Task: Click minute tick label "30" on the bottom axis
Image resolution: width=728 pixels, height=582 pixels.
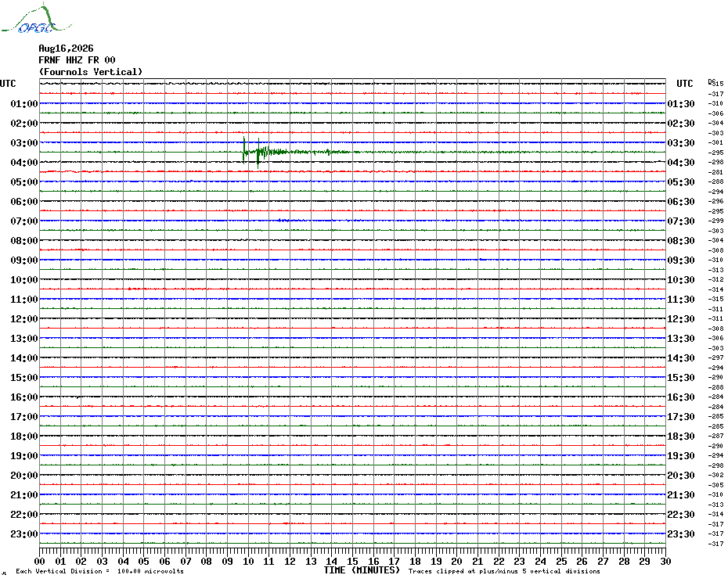Action: click(666, 561)
